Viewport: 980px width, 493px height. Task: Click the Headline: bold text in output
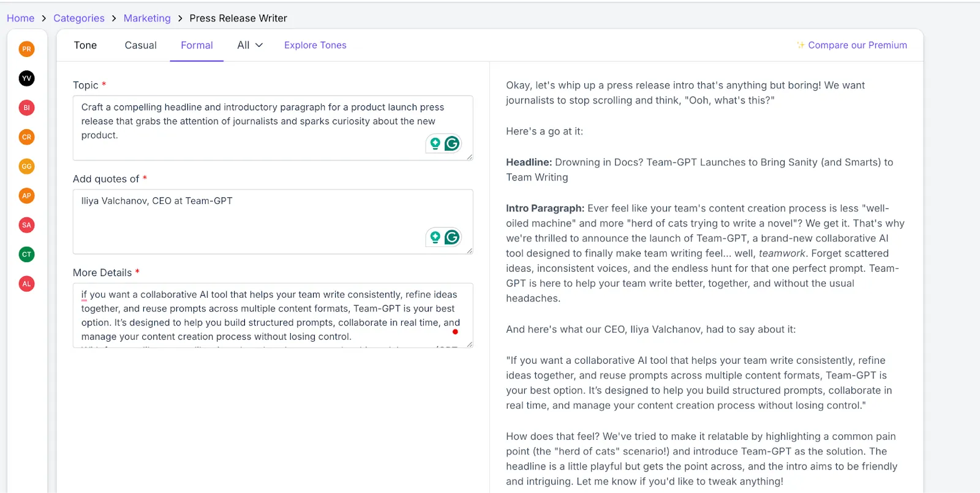tap(529, 162)
